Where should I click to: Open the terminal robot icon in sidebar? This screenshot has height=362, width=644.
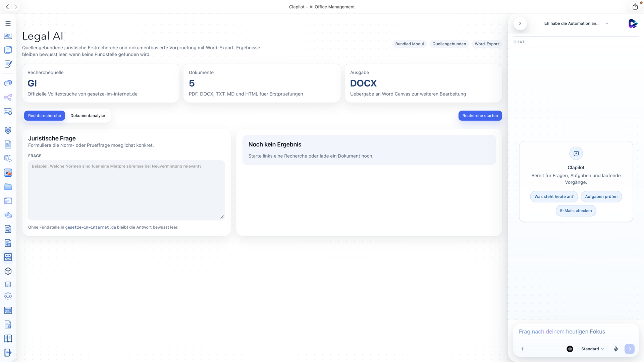(8, 173)
